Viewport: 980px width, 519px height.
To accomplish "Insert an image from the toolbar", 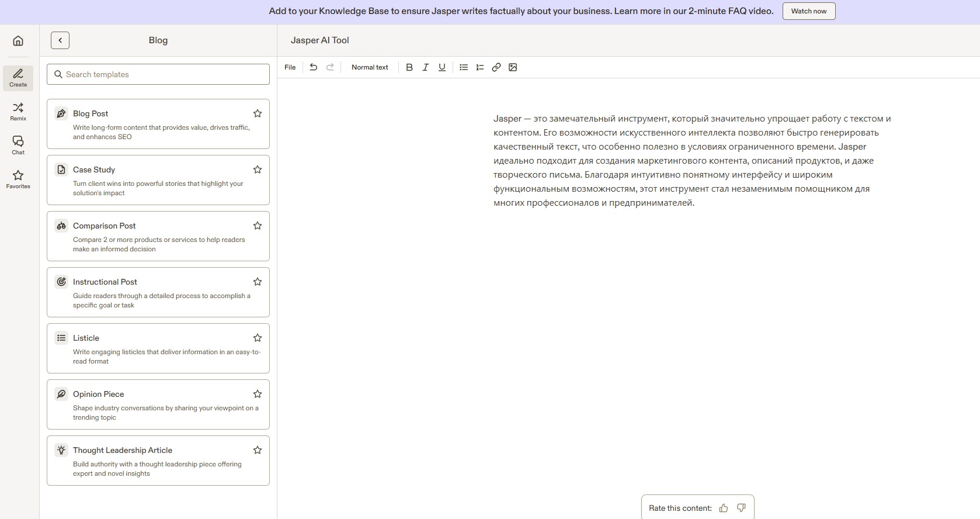I will click(513, 67).
